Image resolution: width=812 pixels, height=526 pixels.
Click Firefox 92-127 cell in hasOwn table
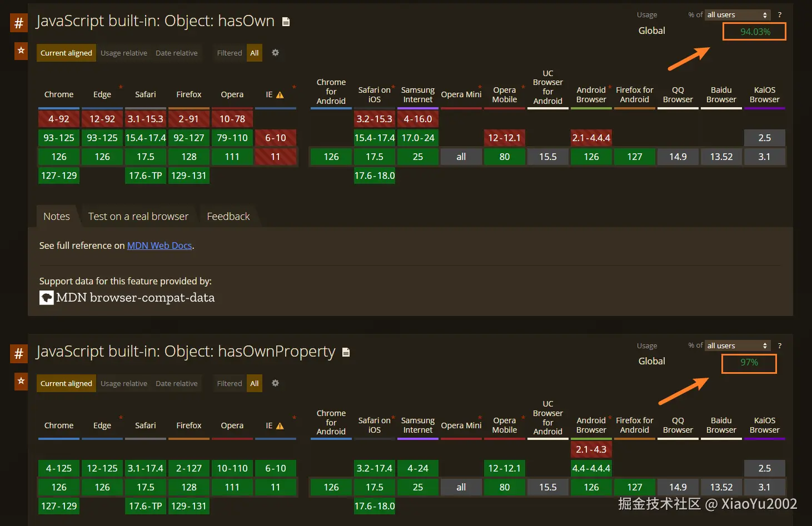[189, 138]
